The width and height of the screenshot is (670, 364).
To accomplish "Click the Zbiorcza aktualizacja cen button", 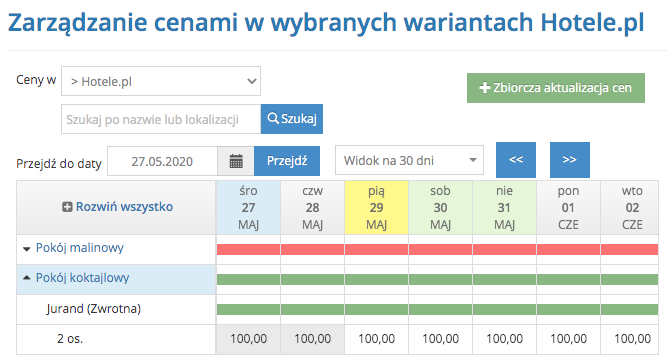I will (x=555, y=88).
